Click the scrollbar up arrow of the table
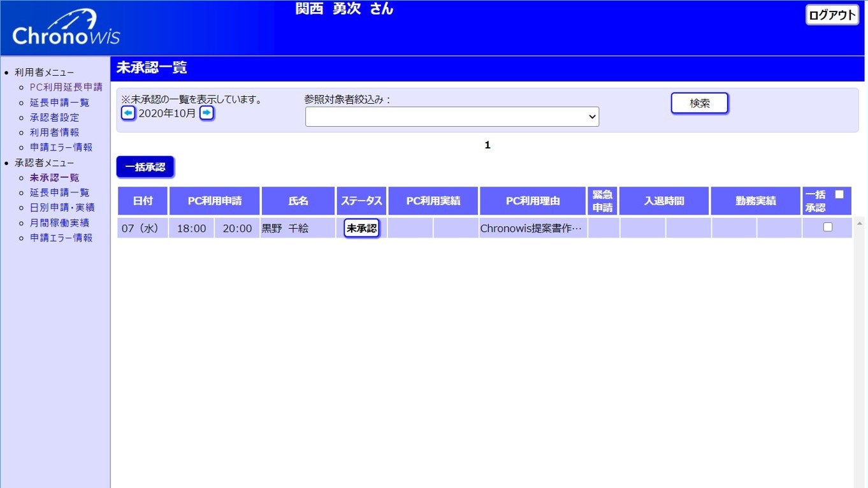868x488 pixels. [x=860, y=224]
